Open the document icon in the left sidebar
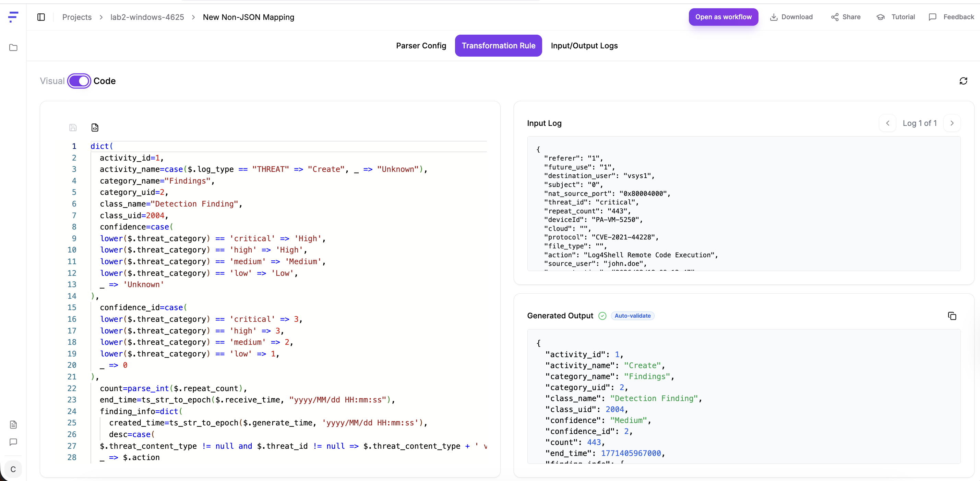The image size is (980, 481). (x=13, y=424)
